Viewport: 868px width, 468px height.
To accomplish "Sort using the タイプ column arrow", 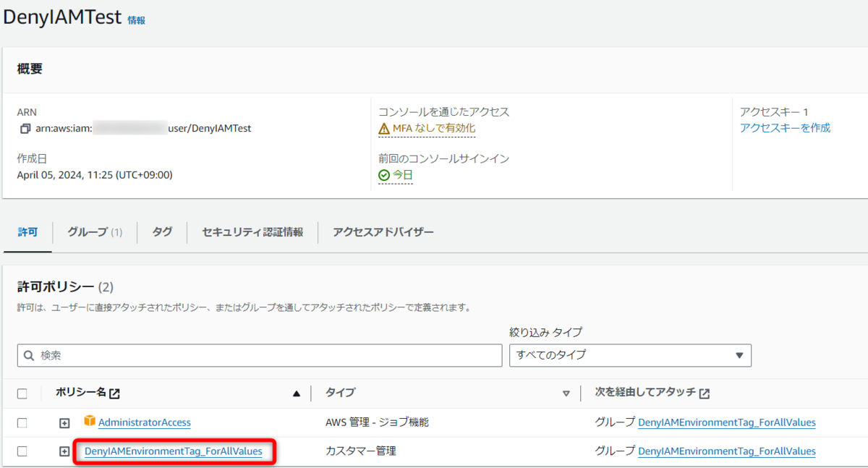I will (x=566, y=394).
